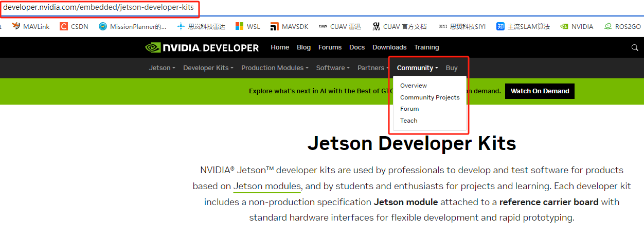The width and height of the screenshot is (644, 235).
Task: Open the CUAV 官方文档 bookmark
Action: coord(399,26)
